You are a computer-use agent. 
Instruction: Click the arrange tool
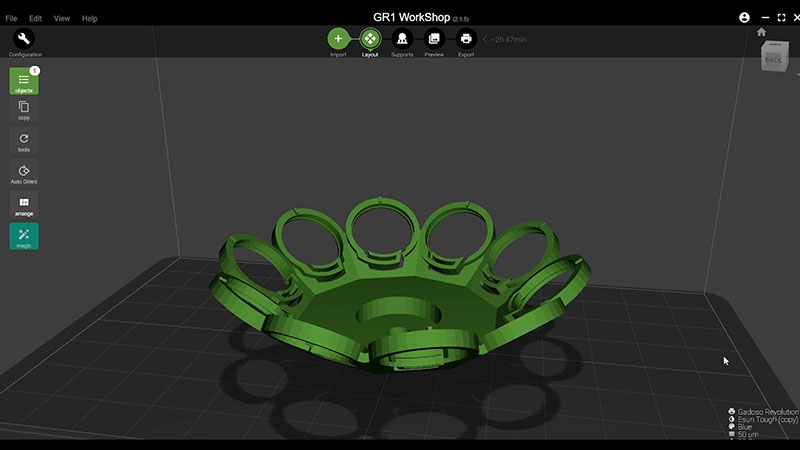coord(24,204)
